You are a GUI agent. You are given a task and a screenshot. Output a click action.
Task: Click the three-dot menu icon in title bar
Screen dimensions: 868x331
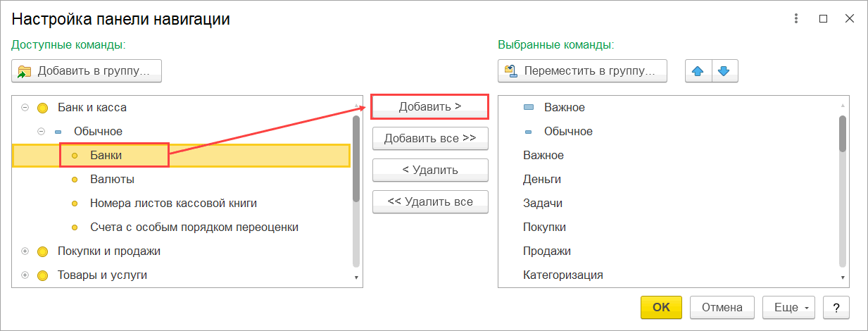point(795,19)
